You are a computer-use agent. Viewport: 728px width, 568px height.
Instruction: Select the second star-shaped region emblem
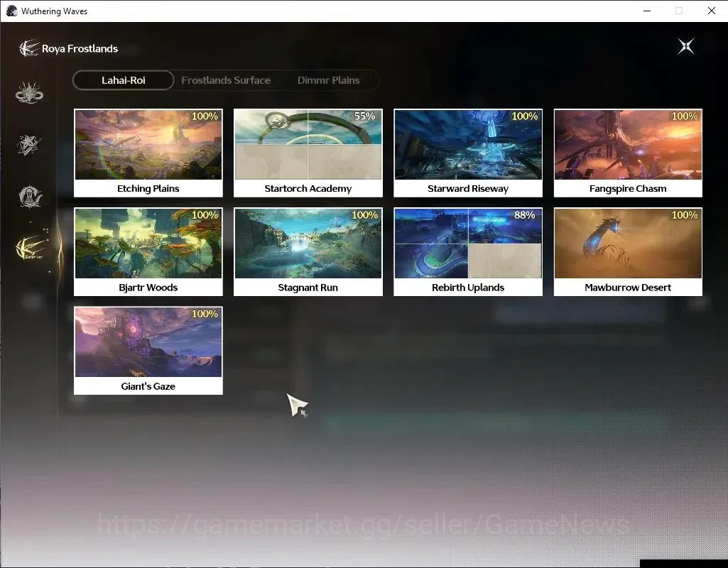point(29,144)
